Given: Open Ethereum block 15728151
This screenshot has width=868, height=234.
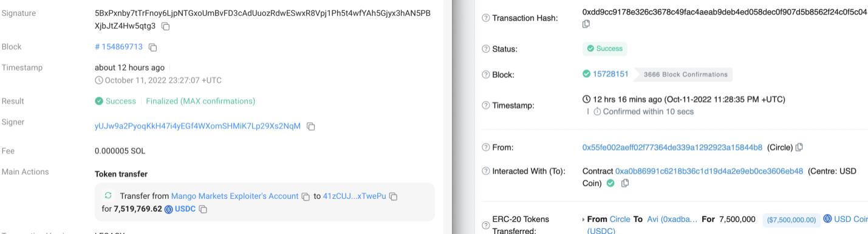Looking at the screenshot, I should pos(610,74).
